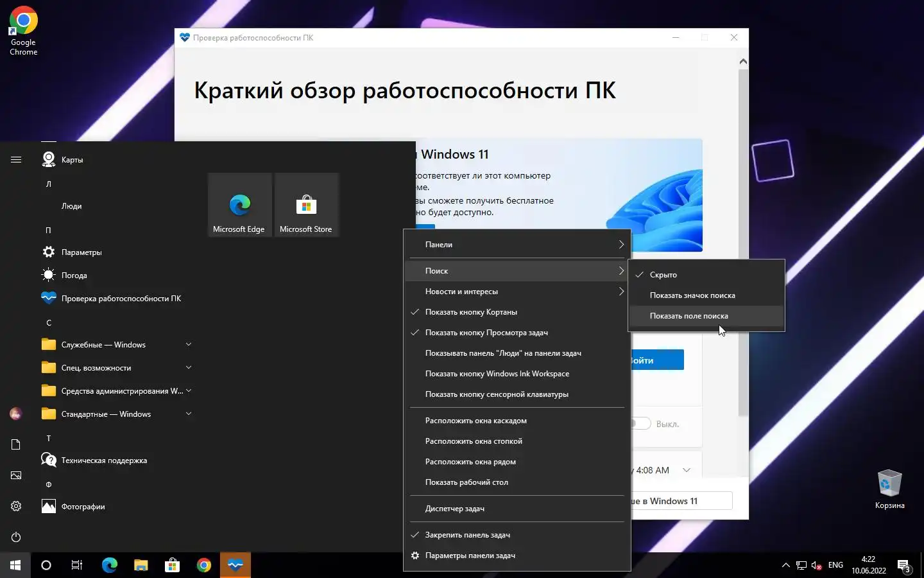Open Корзина recycle bin on desktop
Image resolution: width=924 pixels, height=578 pixels.
tap(889, 489)
